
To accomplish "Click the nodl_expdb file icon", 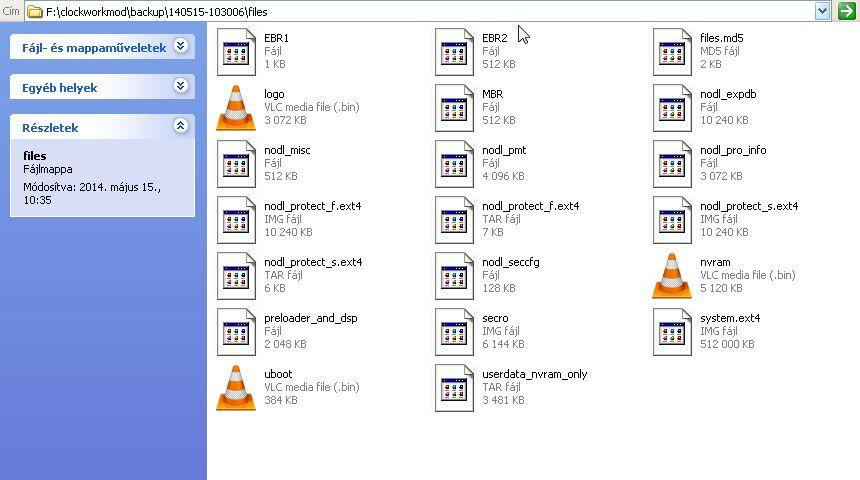I will click(x=672, y=108).
